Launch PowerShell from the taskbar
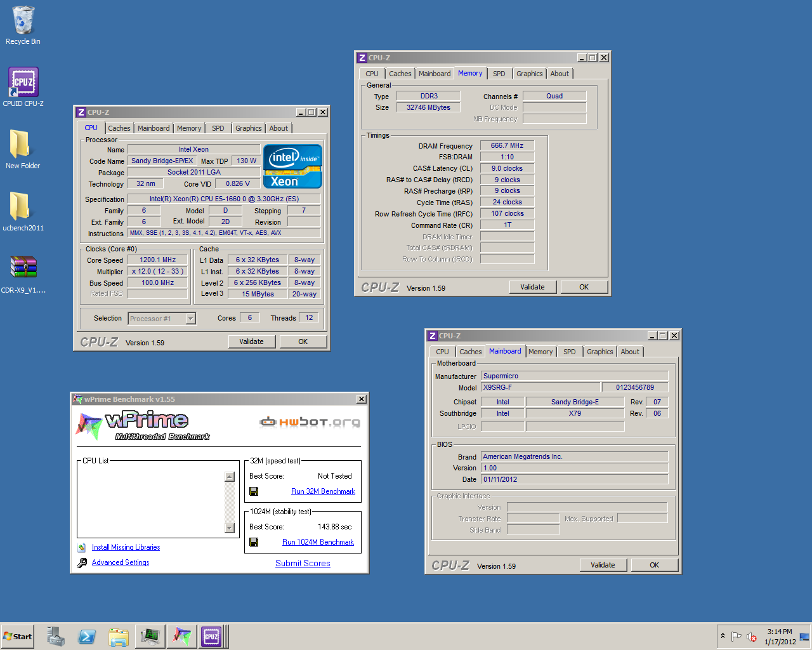This screenshot has height=650, width=812. tap(87, 636)
